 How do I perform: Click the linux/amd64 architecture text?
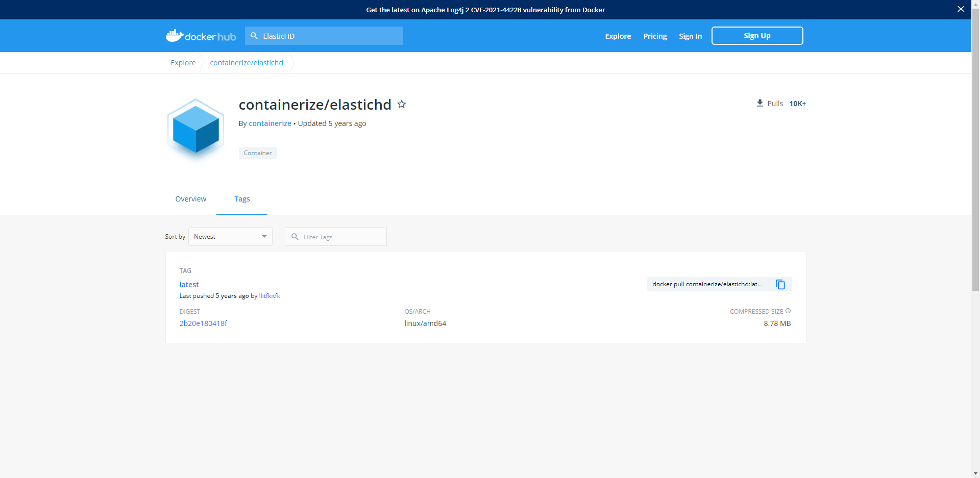425,323
